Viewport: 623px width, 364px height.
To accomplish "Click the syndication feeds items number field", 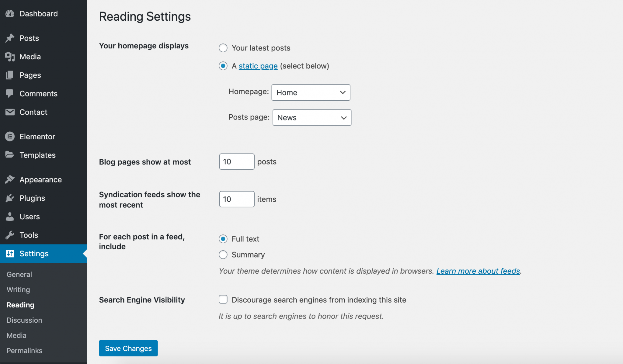I will point(237,199).
